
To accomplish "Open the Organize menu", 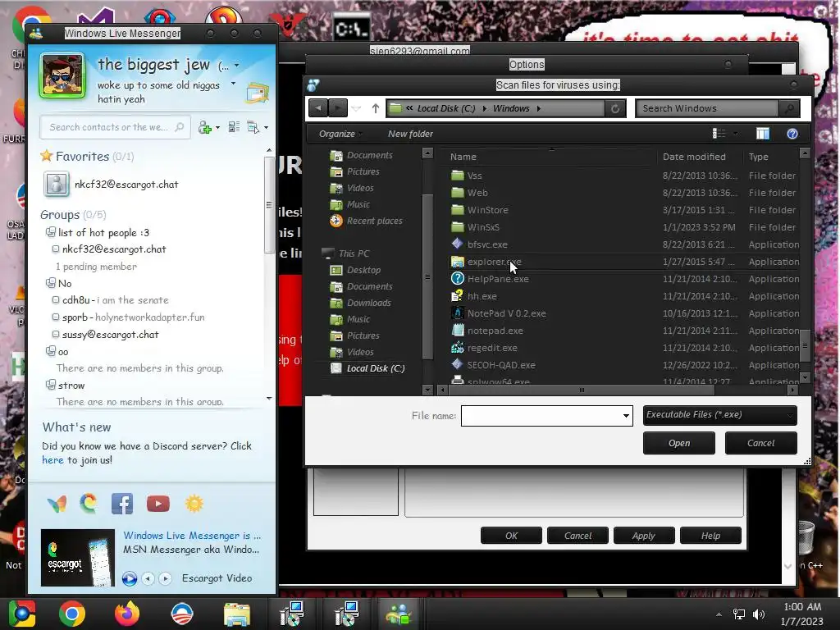I will [340, 134].
